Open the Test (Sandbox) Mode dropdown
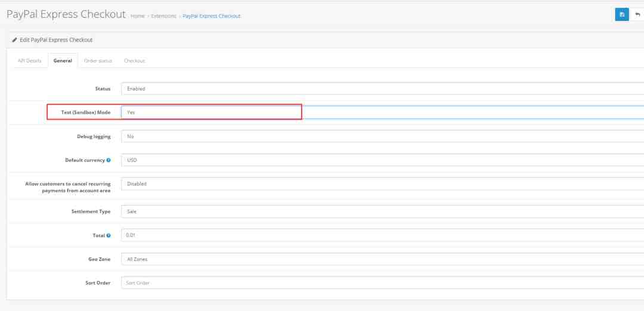 point(382,112)
